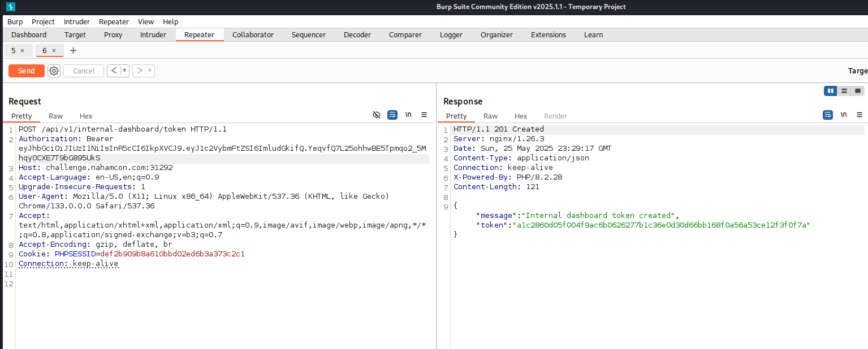Click the Host: challenge.nahamcon.com:31292 header
The image size is (868, 349).
point(96,168)
